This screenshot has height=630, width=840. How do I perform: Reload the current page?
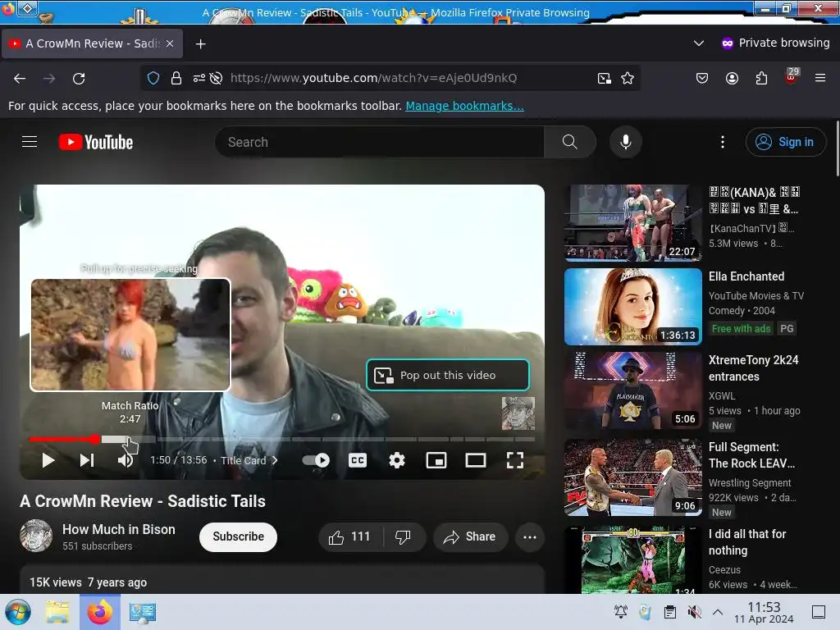79,78
